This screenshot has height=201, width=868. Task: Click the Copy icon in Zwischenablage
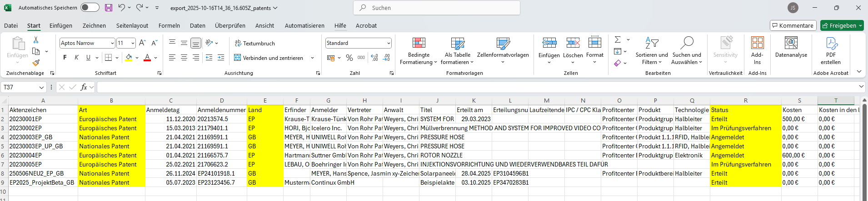tap(36, 51)
